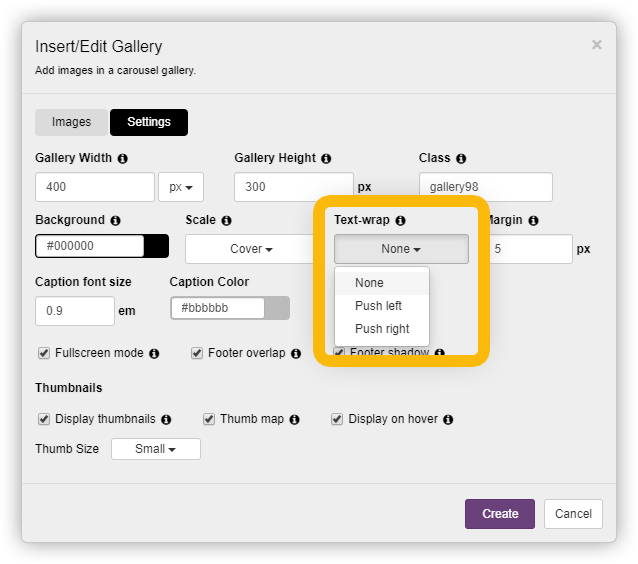This screenshot has height=564, width=638.
Task: Select the Settings tab
Action: [x=149, y=122]
